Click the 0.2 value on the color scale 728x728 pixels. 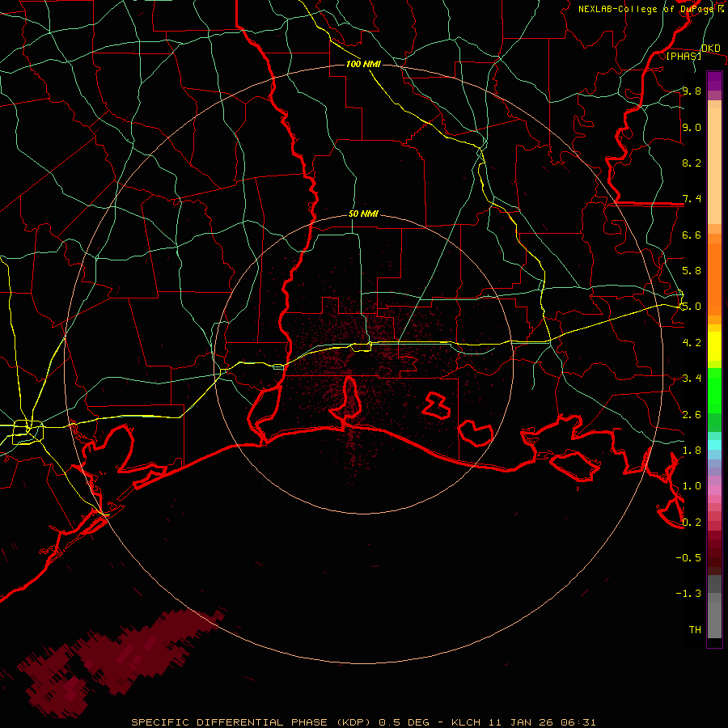click(692, 522)
